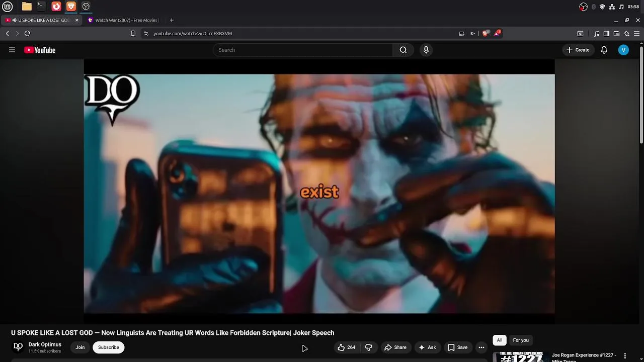
Task: Dislike the video
Action: point(369,347)
